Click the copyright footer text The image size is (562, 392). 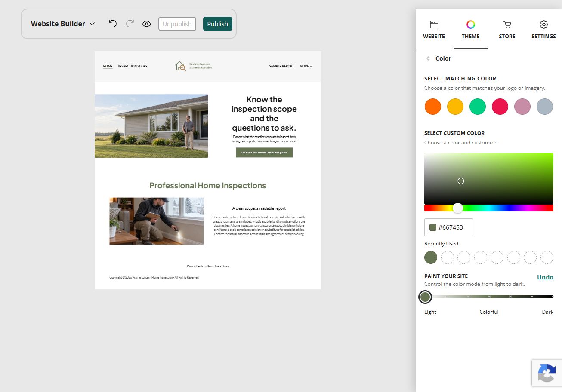[x=154, y=278]
